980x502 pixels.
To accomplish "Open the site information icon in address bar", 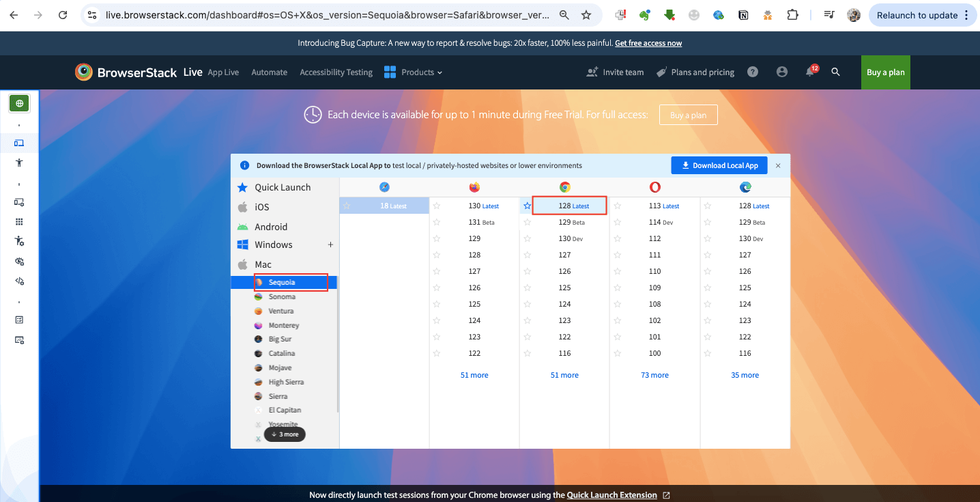I will pyautogui.click(x=93, y=15).
